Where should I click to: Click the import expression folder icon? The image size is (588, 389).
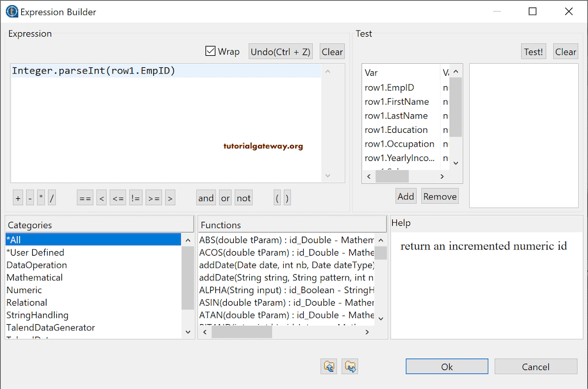pyautogui.click(x=329, y=366)
